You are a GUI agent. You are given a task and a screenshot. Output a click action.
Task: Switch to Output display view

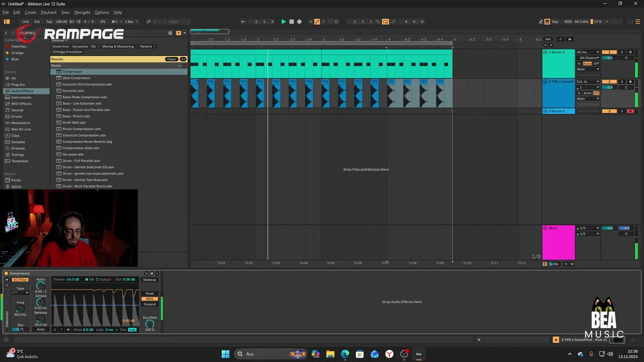tap(103, 280)
